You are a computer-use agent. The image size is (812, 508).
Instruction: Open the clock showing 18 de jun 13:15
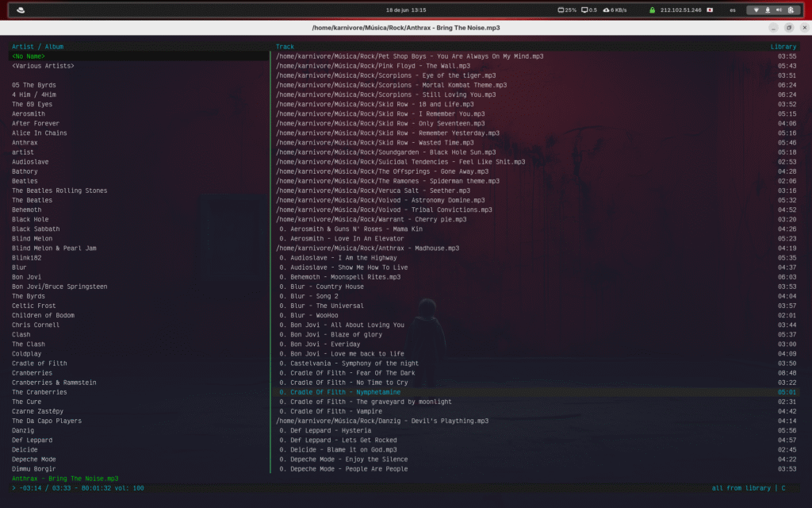pyautogui.click(x=406, y=10)
